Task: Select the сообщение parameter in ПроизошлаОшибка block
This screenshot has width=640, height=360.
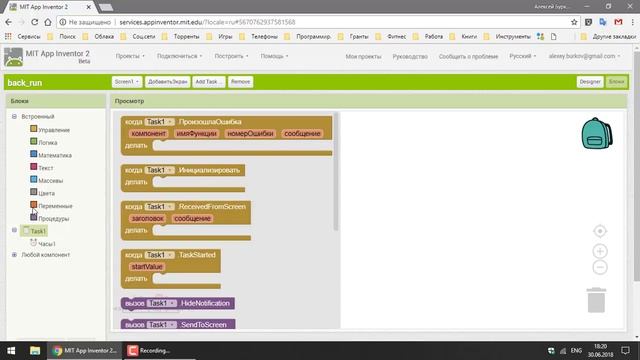Action: click(x=302, y=133)
